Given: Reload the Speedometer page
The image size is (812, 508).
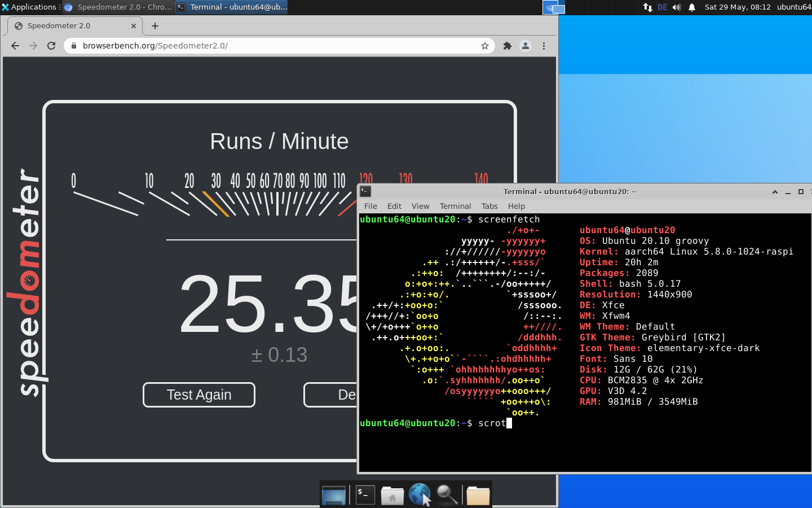Looking at the screenshot, I should pos(51,46).
